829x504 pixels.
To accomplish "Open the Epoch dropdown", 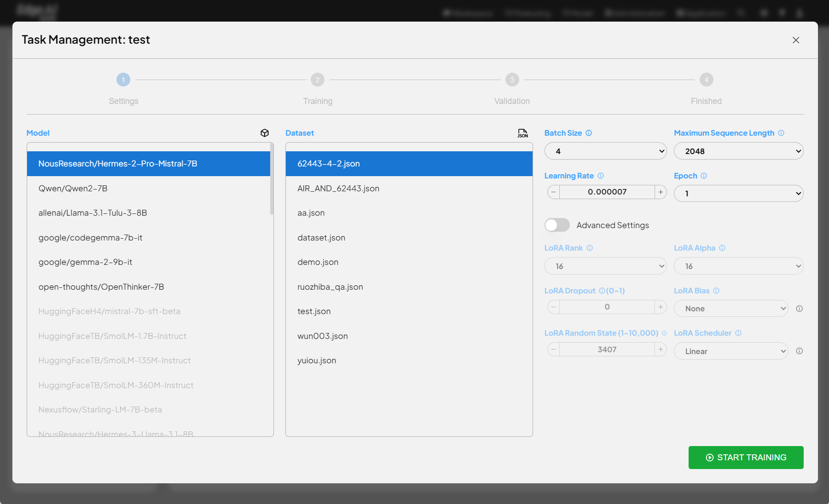I will tap(738, 193).
